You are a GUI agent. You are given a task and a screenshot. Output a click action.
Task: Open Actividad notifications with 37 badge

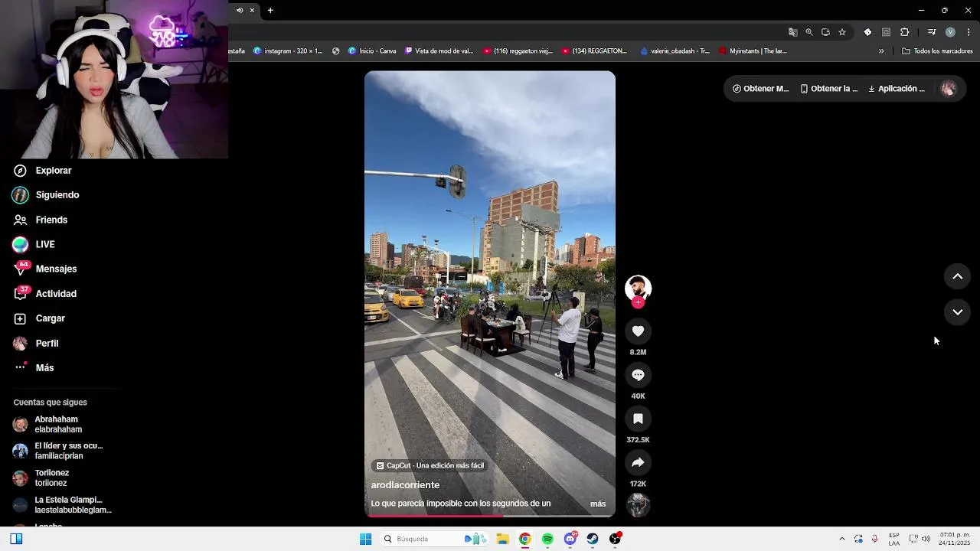tap(45, 294)
